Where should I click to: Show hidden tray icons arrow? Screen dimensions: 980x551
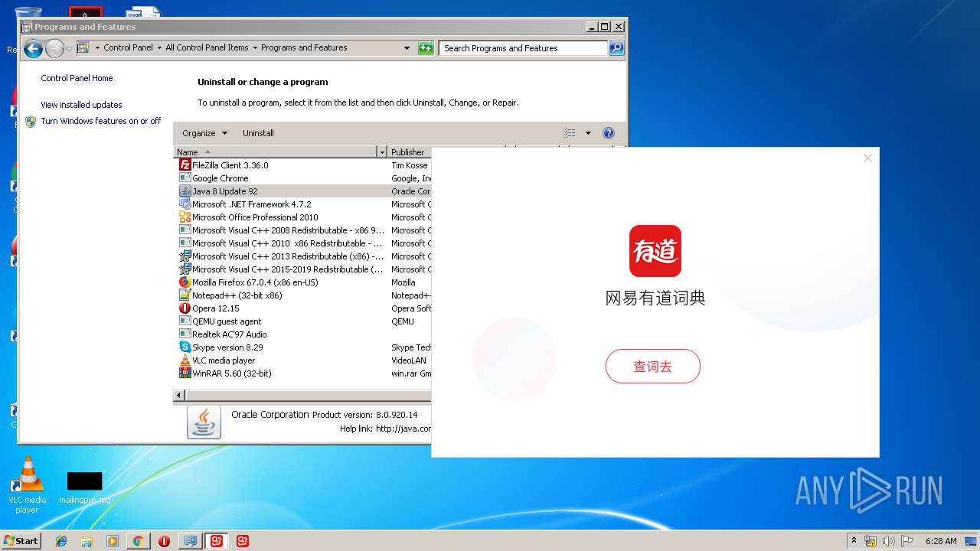[854, 541]
